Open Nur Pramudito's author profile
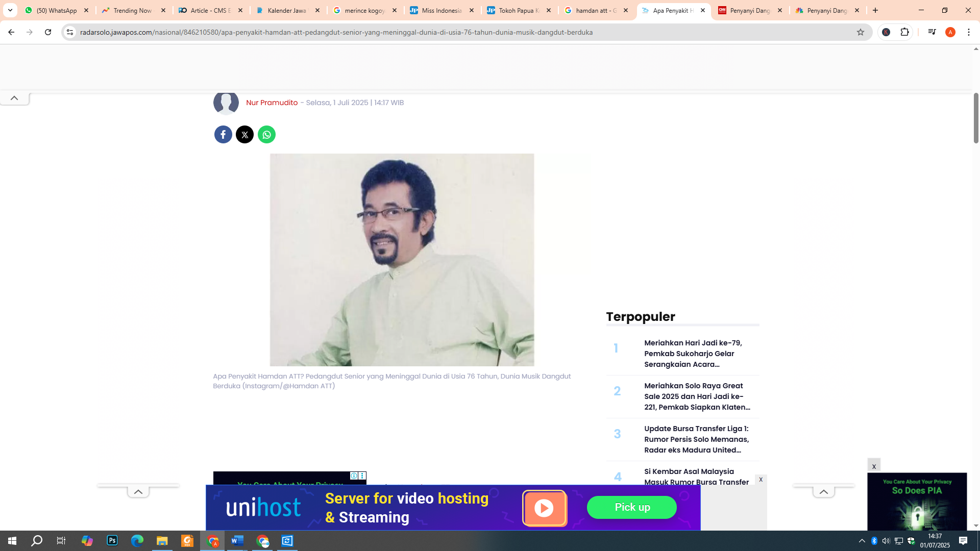This screenshot has width=980, height=551. (272, 103)
